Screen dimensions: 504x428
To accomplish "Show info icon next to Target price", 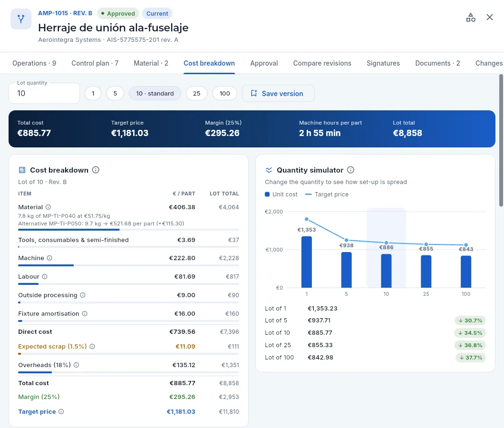I will [61, 412].
